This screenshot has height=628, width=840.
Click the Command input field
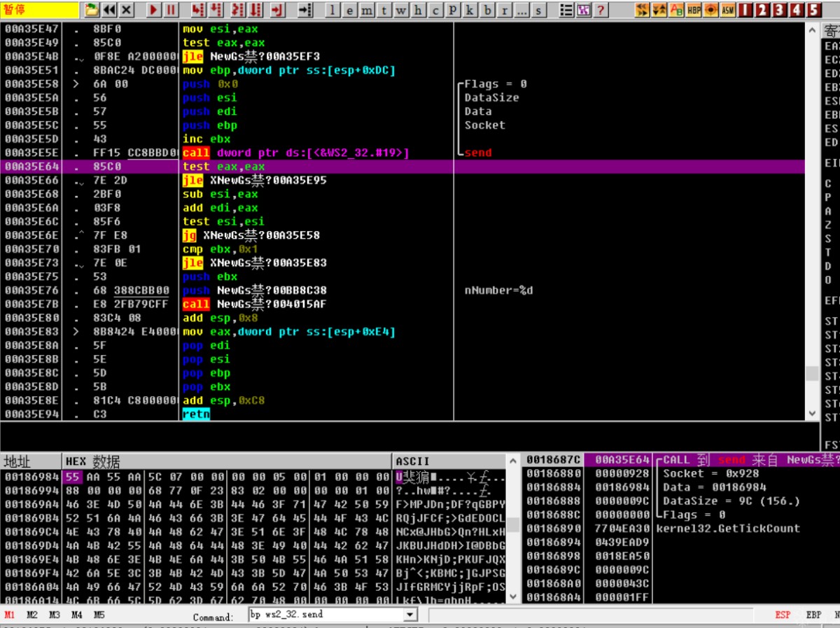tap(326, 615)
